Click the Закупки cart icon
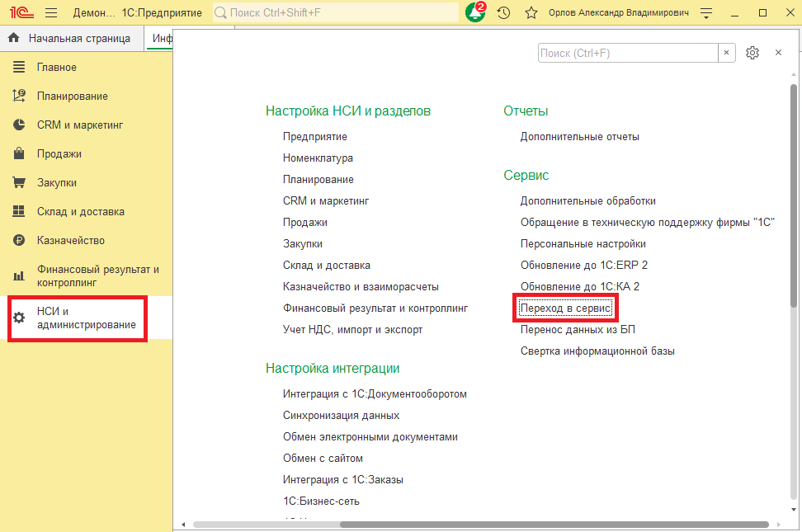Viewport: 802px width, 532px height. 19,182
